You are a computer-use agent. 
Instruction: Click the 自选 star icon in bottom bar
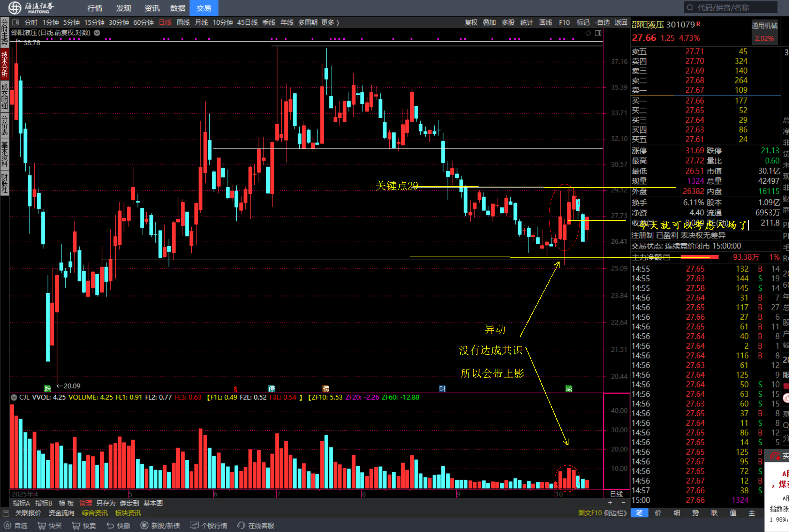(x=7, y=526)
